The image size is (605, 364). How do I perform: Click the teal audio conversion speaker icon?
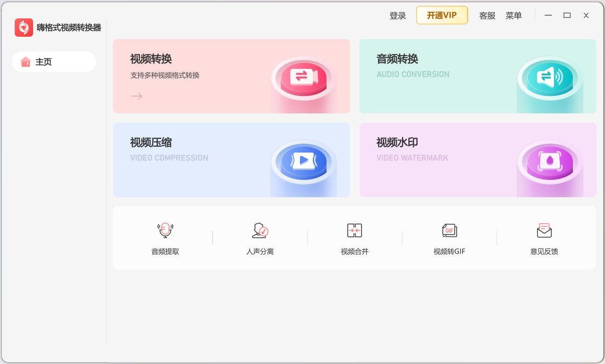[550, 76]
